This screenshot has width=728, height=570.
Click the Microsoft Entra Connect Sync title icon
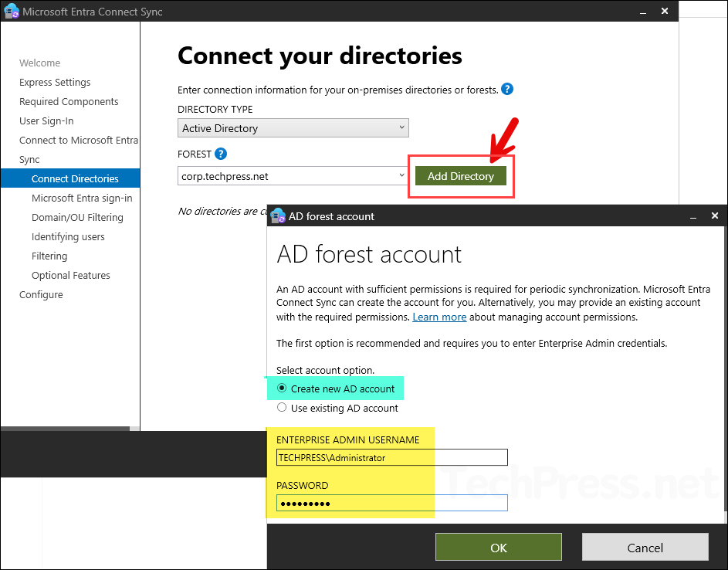(x=11, y=11)
